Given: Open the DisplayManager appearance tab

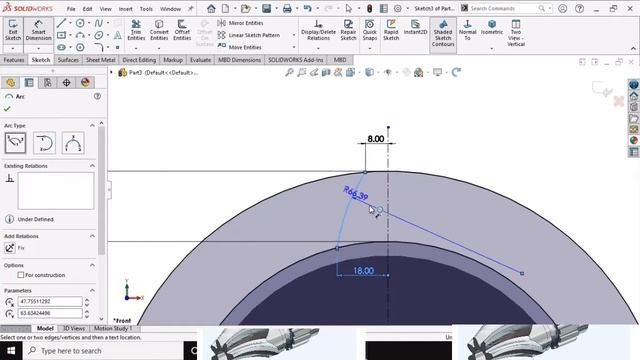Looking at the screenshot, I should (85, 82).
